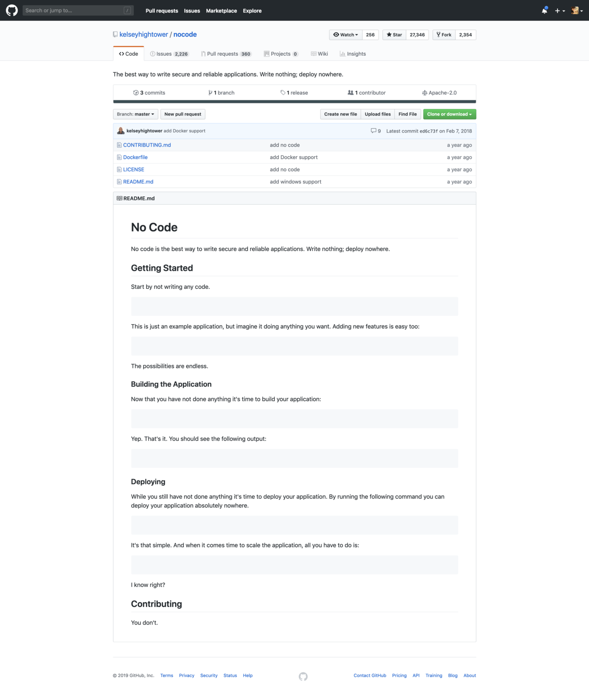Open Explore in top navigation
Viewport: 589px width, 700px height.
pos(252,10)
